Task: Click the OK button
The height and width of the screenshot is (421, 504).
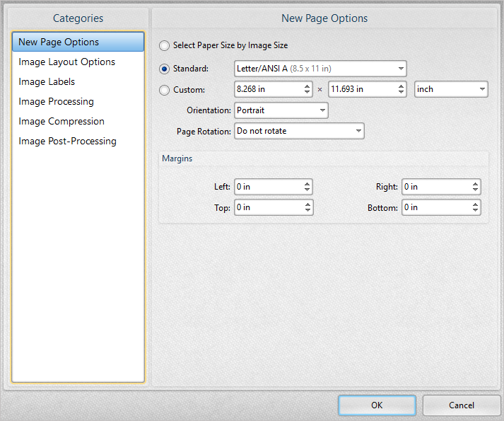Action: [x=377, y=405]
